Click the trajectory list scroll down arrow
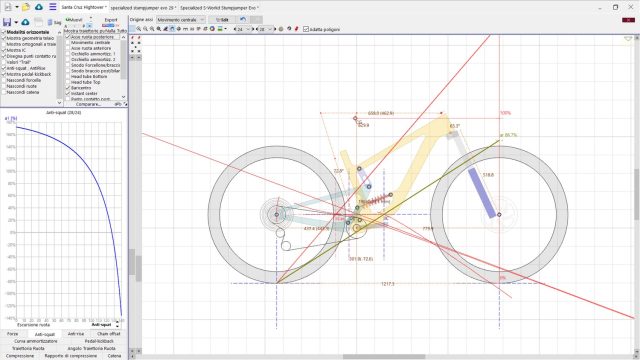The height and width of the screenshot is (360, 640). coord(124,97)
